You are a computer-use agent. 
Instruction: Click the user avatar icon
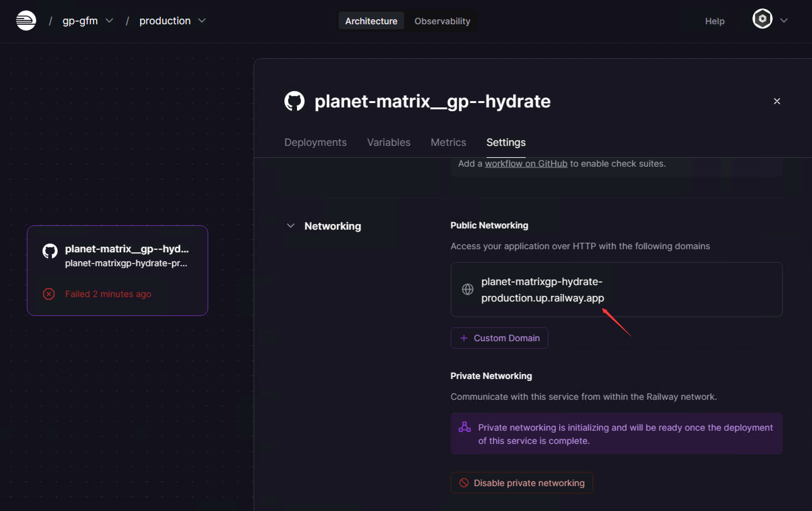[762, 19]
